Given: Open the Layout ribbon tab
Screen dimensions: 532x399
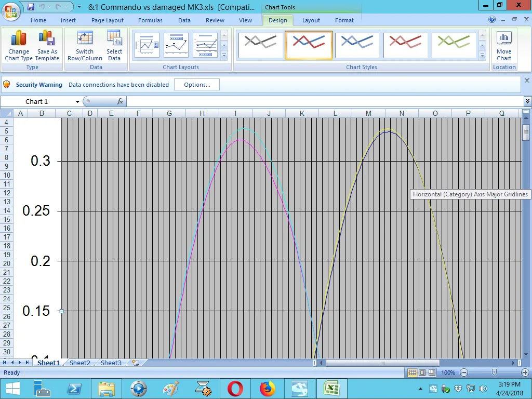Looking at the screenshot, I should pyautogui.click(x=311, y=20).
